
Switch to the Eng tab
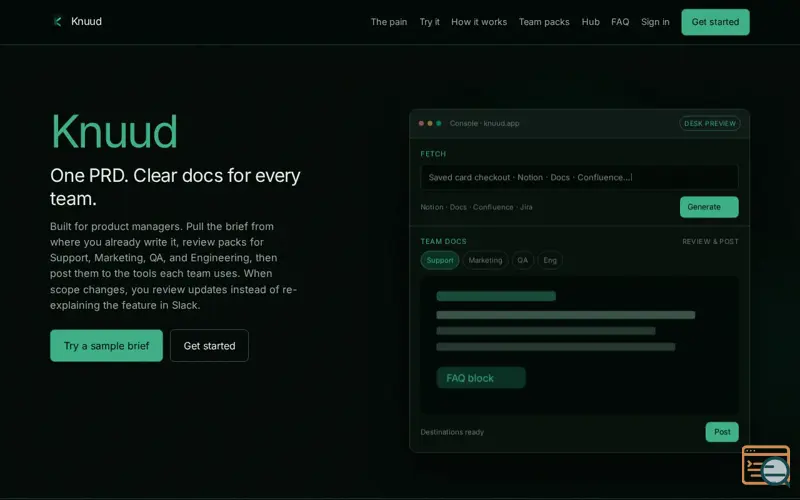(x=550, y=260)
